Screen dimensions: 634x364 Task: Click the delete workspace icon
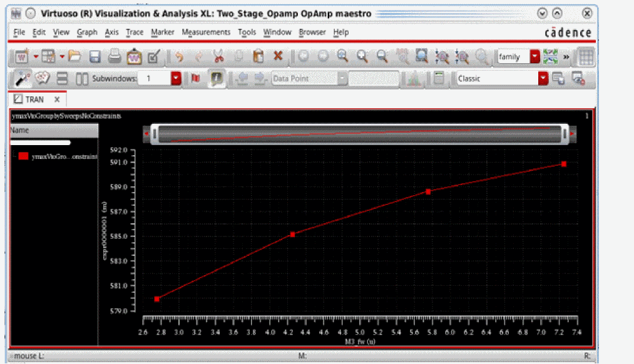pos(578,78)
